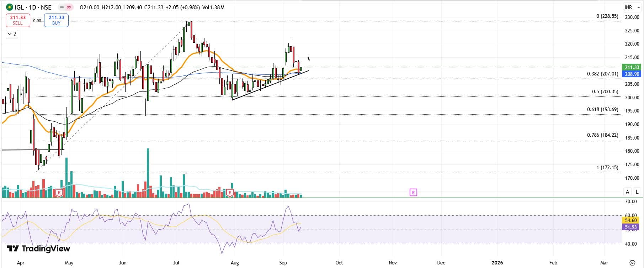The image size is (644, 268).
Task: Open chart settings hexagon gear icon
Action: pos(632,263)
